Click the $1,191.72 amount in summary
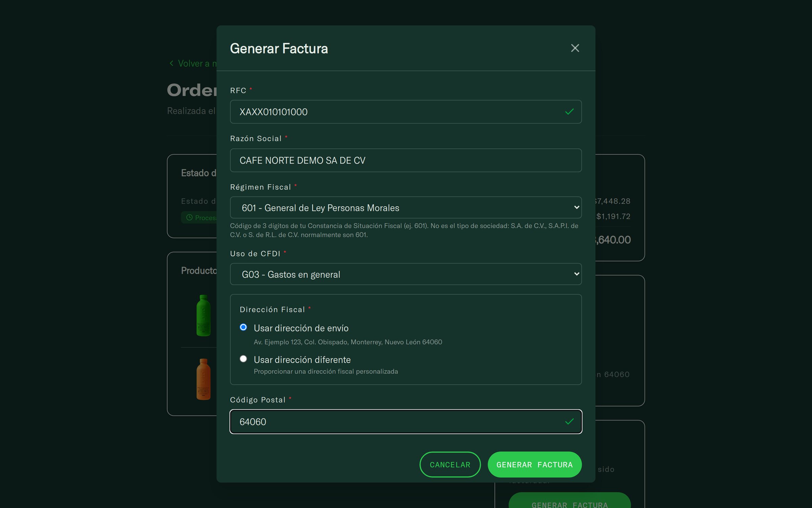Image resolution: width=812 pixels, height=508 pixels. [613, 216]
